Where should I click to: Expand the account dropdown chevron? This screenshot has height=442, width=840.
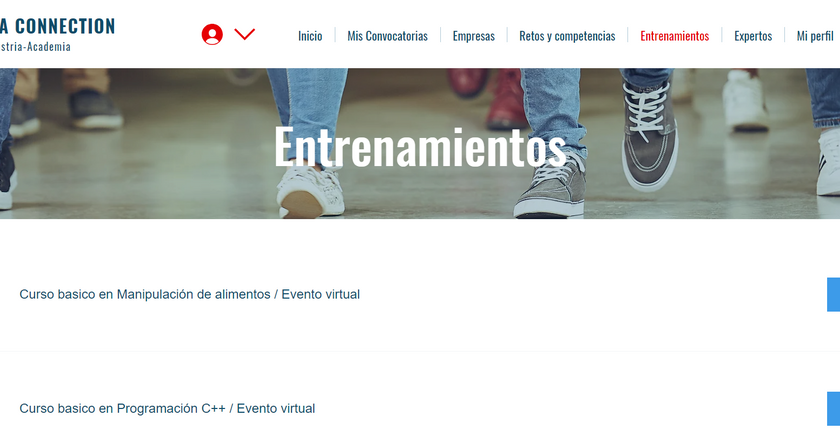click(245, 34)
